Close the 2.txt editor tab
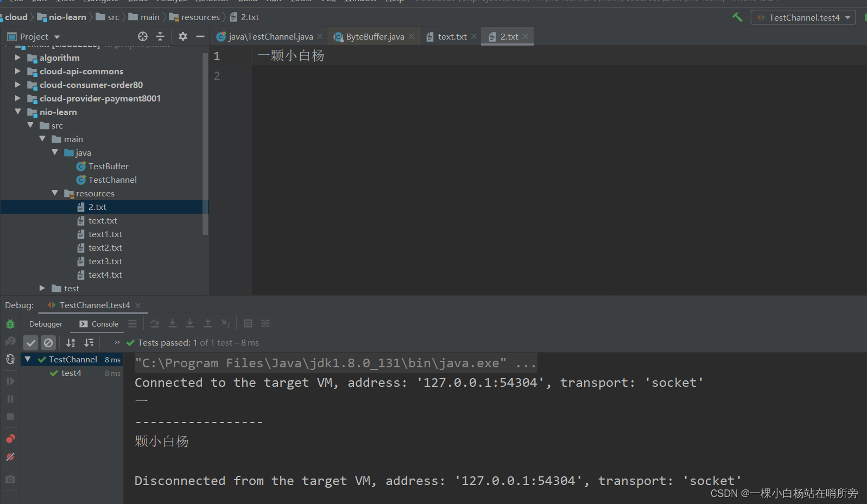This screenshot has height=504, width=867. click(x=526, y=36)
